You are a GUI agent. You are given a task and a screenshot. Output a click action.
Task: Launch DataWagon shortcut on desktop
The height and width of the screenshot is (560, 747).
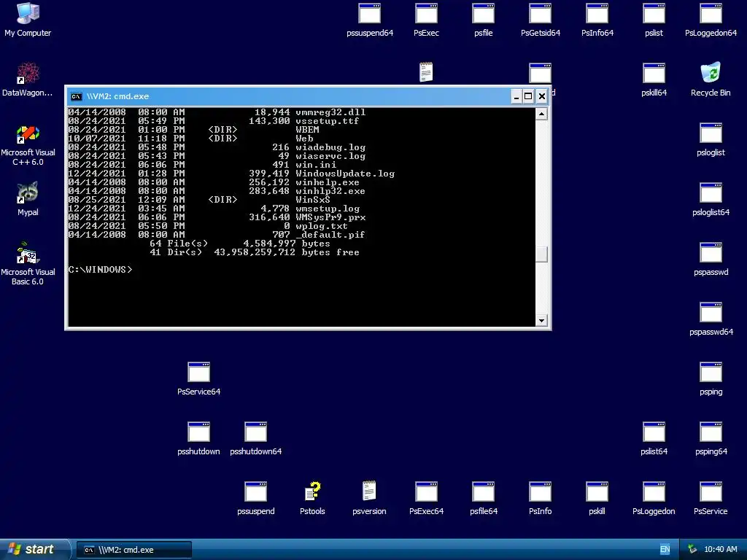[x=28, y=79]
